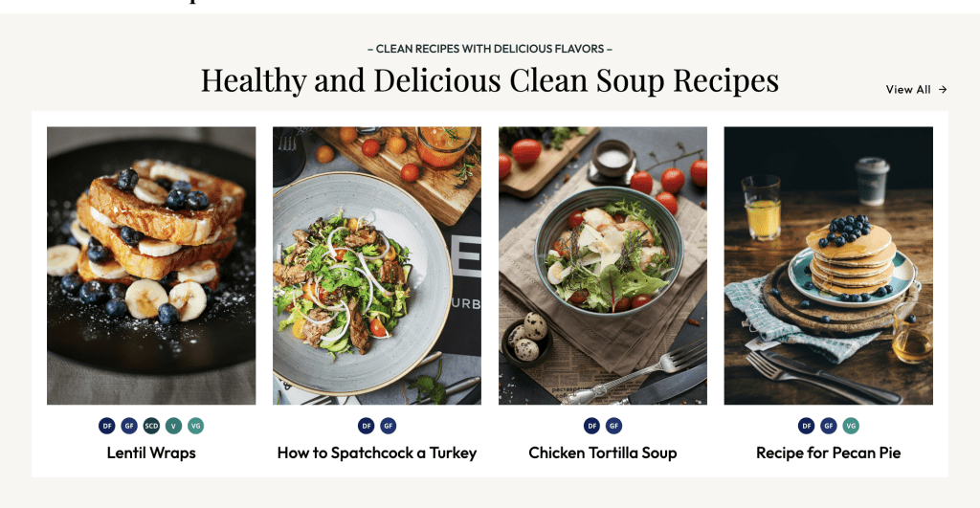Click GF badge under How to Spatchcock a Turkey

(389, 426)
